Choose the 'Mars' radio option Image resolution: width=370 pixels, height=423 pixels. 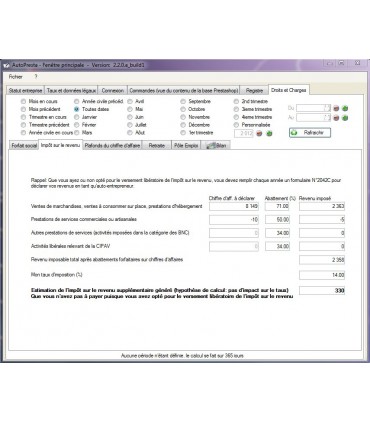click(x=77, y=133)
